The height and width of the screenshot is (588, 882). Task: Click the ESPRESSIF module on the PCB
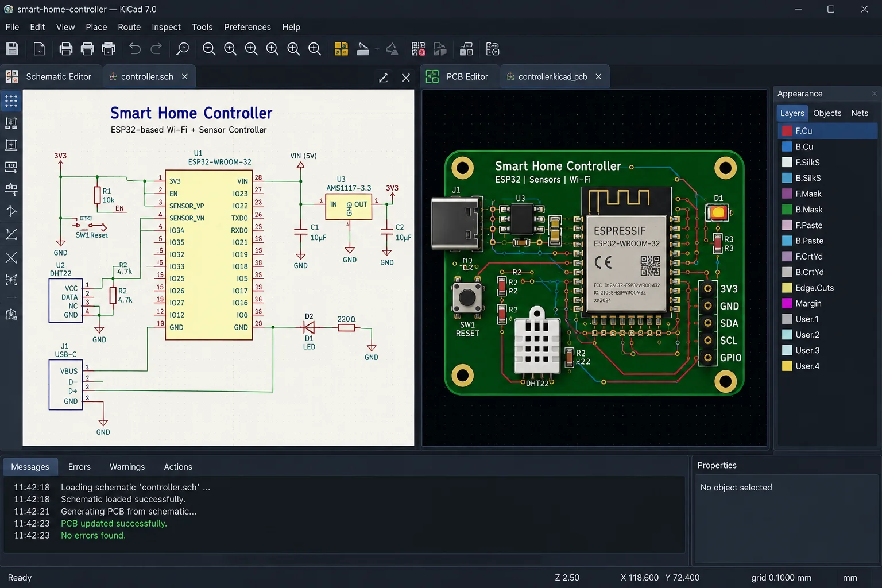[x=626, y=253]
